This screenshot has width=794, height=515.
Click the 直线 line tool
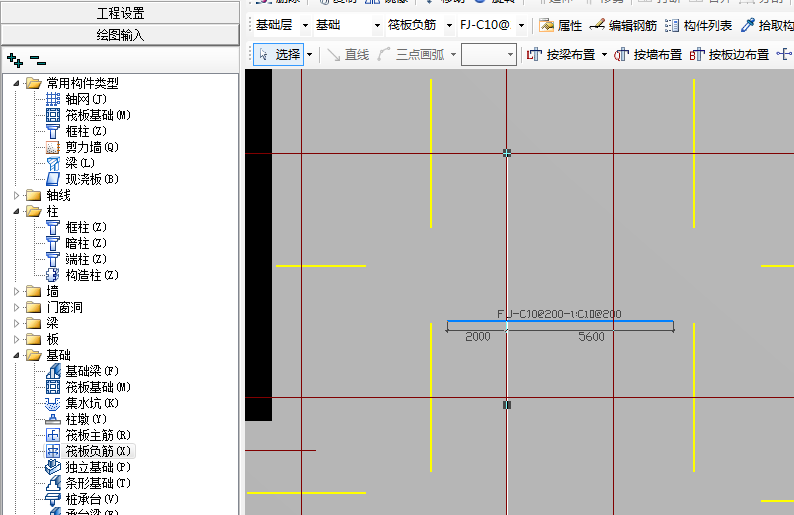[348, 55]
